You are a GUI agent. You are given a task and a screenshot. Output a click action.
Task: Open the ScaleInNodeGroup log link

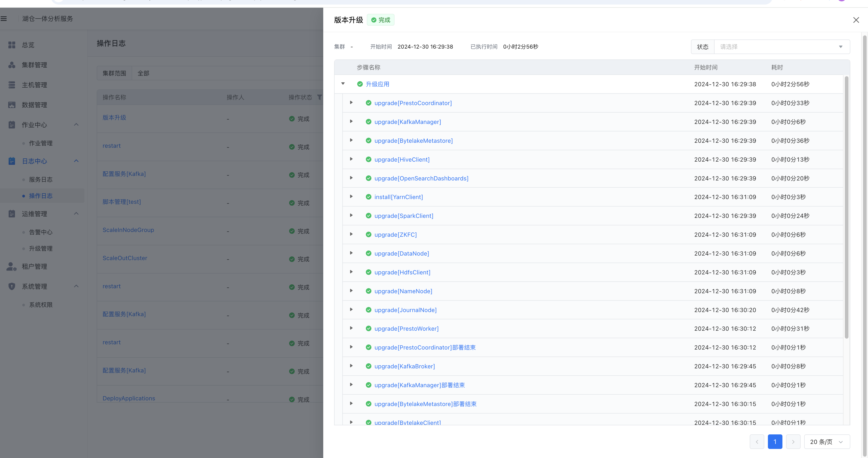(x=128, y=230)
